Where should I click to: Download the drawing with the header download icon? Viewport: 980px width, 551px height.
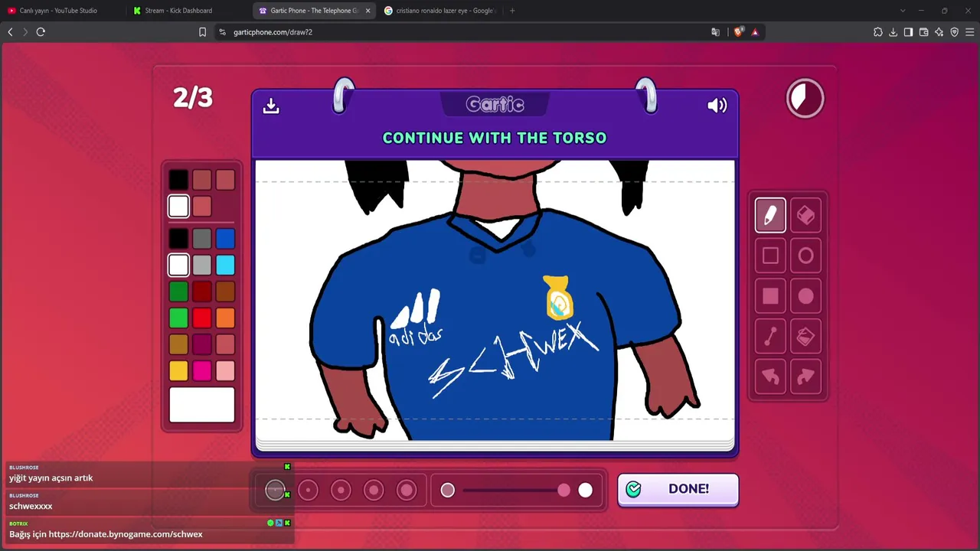[x=271, y=106]
